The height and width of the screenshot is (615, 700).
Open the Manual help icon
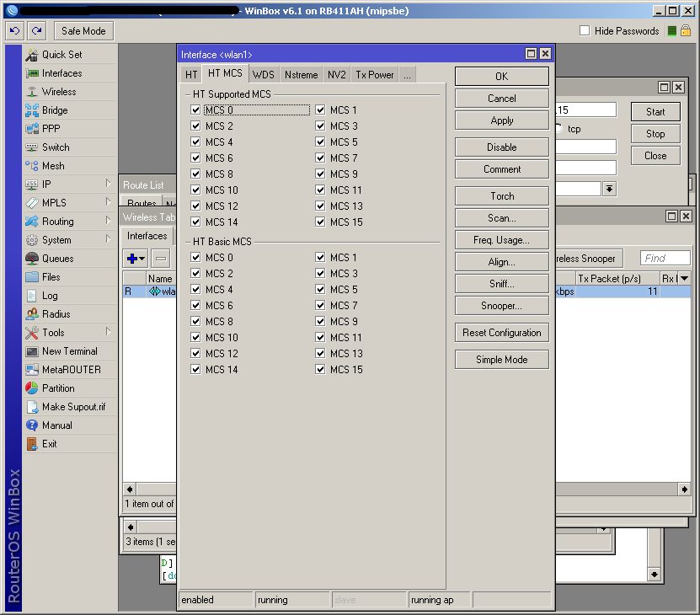pos(32,425)
